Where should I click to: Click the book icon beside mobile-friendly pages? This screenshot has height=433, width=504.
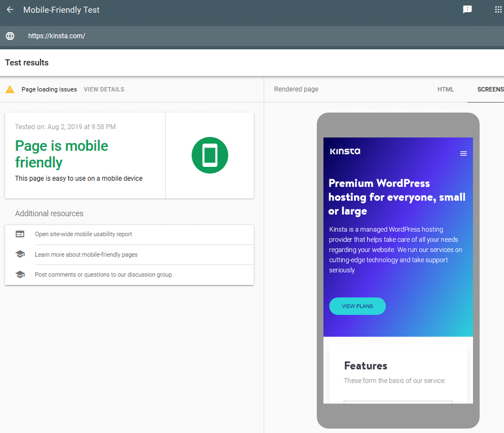[20, 254]
